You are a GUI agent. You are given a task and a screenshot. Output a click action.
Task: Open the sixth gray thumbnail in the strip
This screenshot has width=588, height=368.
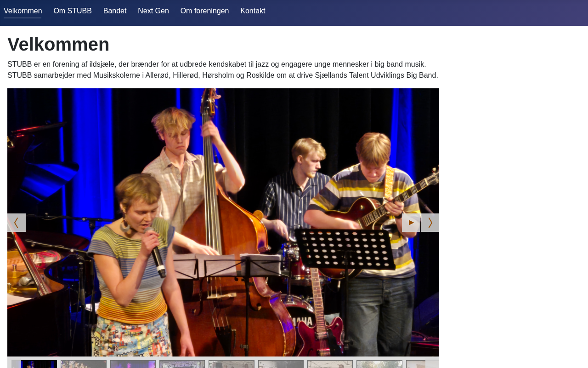pyautogui.click(x=281, y=364)
